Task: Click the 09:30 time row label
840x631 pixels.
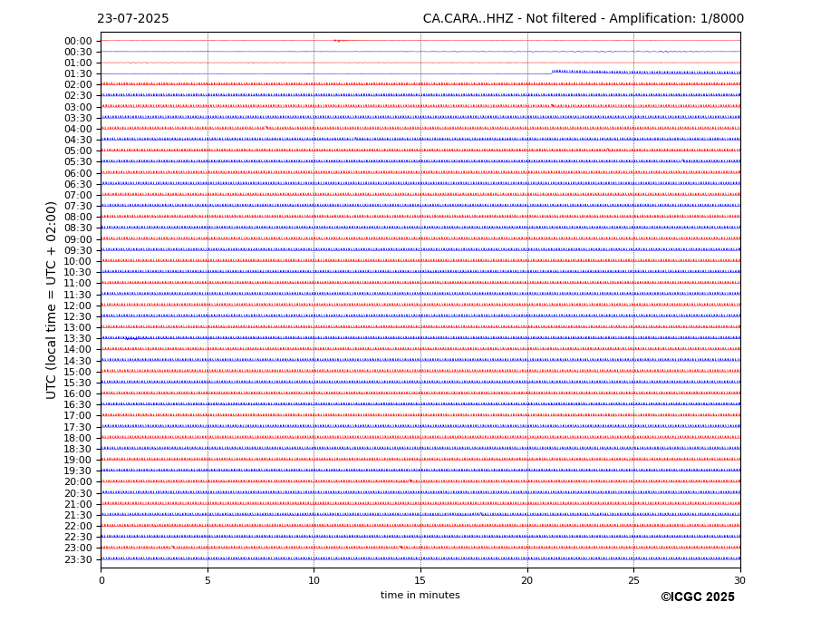Action: pyautogui.click(x=78, y=250)
